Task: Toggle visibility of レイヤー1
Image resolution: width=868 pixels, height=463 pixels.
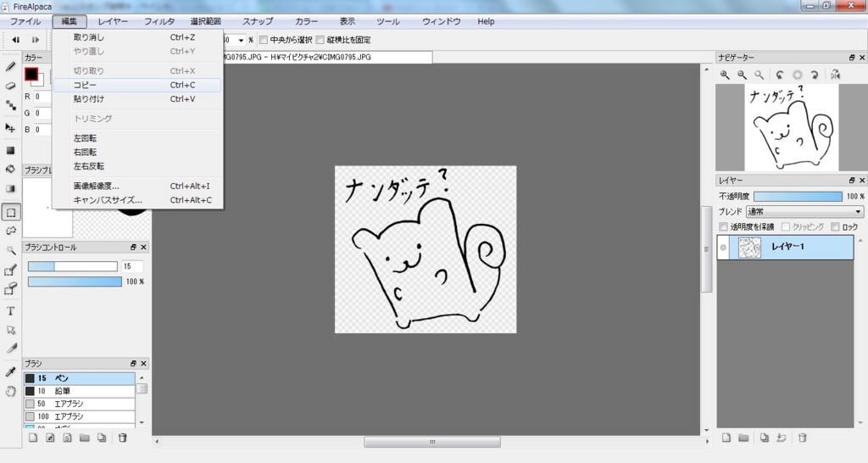Action: click(723, 247)
